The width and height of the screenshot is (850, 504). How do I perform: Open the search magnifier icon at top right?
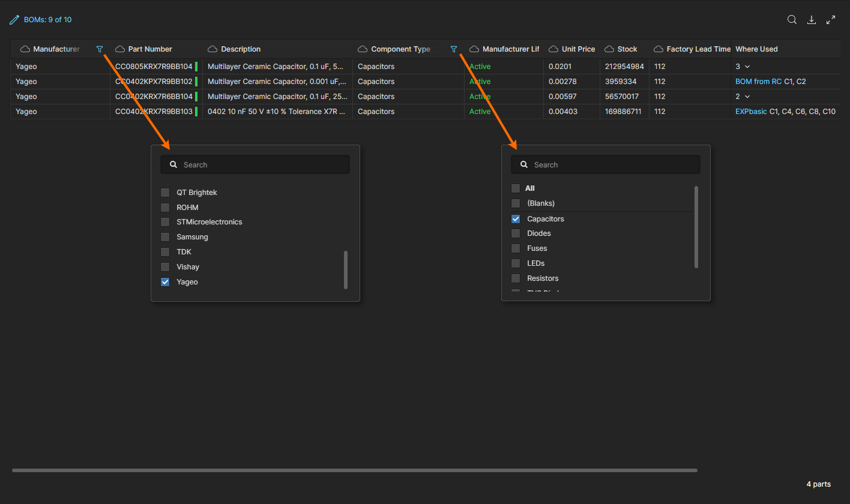point(792,20)
